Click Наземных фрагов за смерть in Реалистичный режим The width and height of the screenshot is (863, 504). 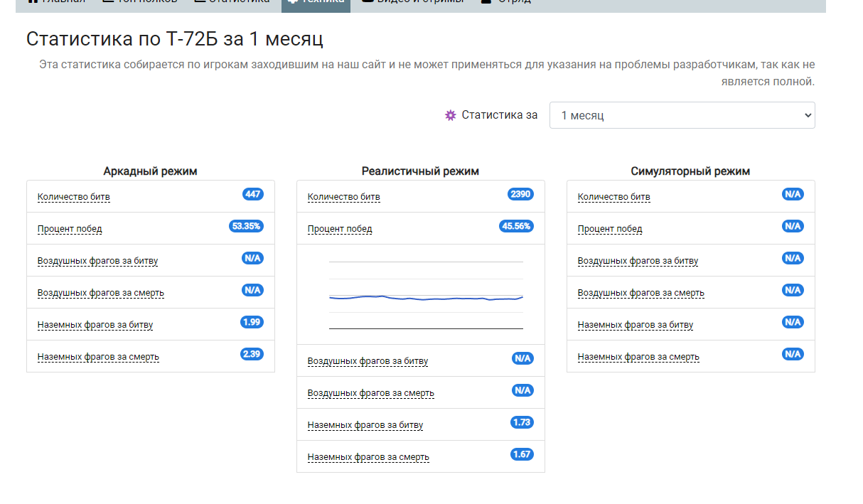[x=368, y=457]
